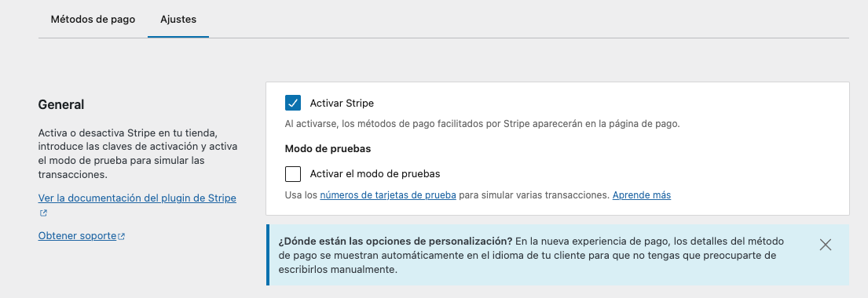Click the General section heading

tap(61, 104)
